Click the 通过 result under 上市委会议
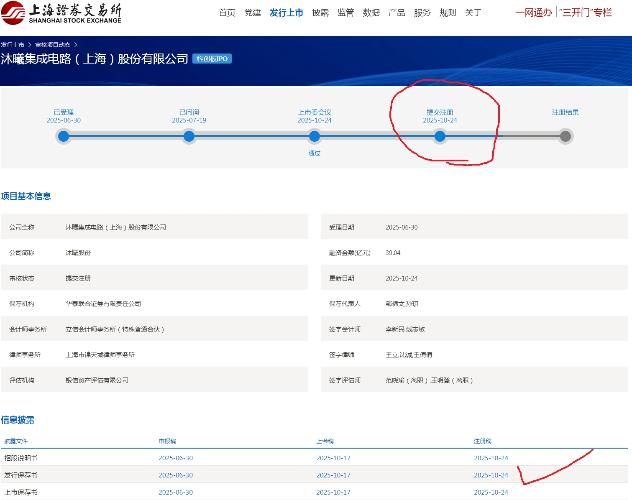This screenshot has width=632, height=500. click(314, 153)
